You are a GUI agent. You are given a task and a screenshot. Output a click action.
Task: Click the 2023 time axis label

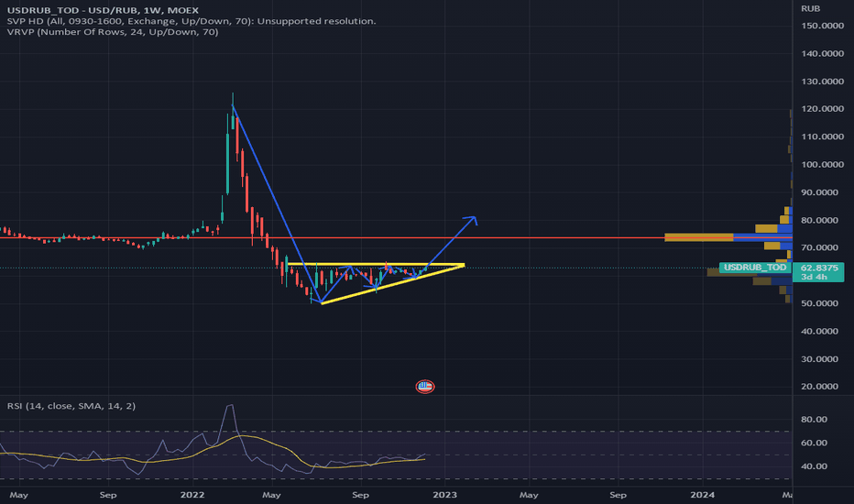(444, 495)
